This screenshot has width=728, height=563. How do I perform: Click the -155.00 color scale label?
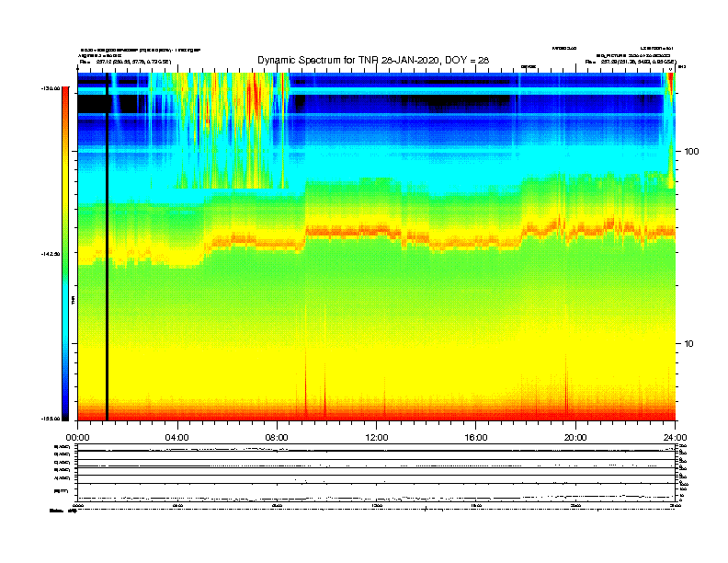(x=51, y=419)
